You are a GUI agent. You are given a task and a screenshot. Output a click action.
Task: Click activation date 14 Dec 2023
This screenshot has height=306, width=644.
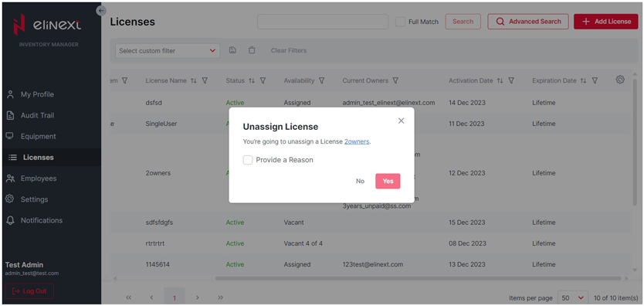[x=467, y=103]
